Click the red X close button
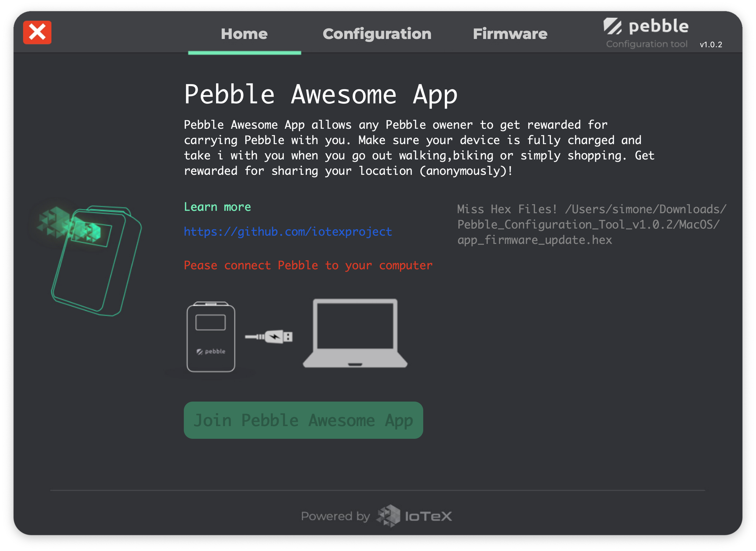Image resolution: width=756 pixels, height=551 pixels. click(37, 32)
